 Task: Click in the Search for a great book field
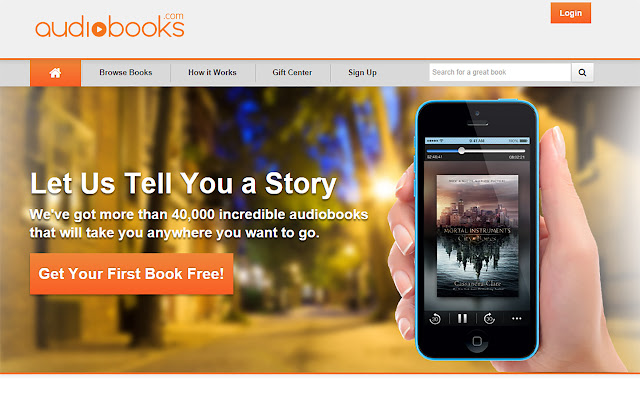[500, 72]
